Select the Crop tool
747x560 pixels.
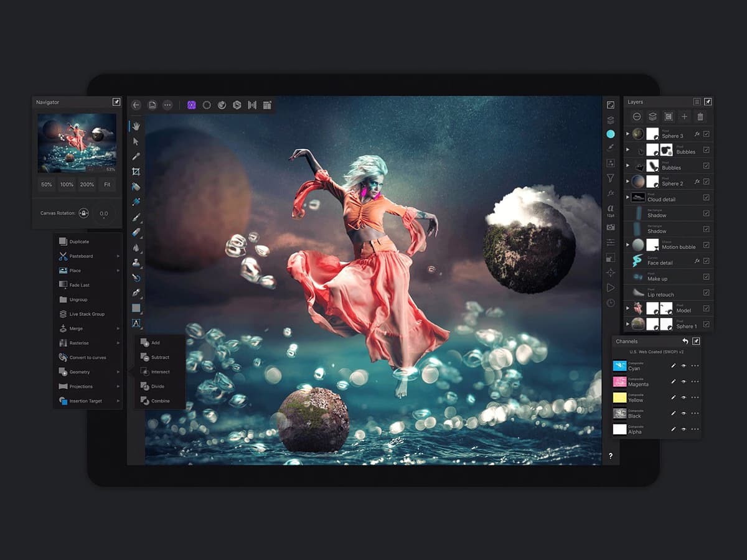(136, 172)
